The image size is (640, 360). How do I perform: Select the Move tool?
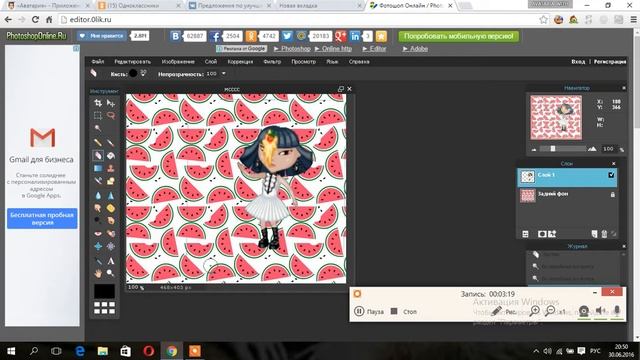coord(111,103)
